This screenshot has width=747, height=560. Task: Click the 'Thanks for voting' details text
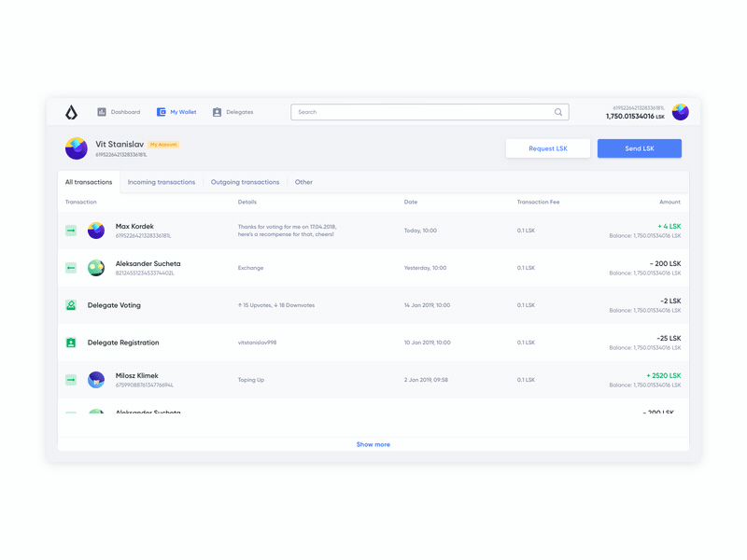[x=288, y=231]
